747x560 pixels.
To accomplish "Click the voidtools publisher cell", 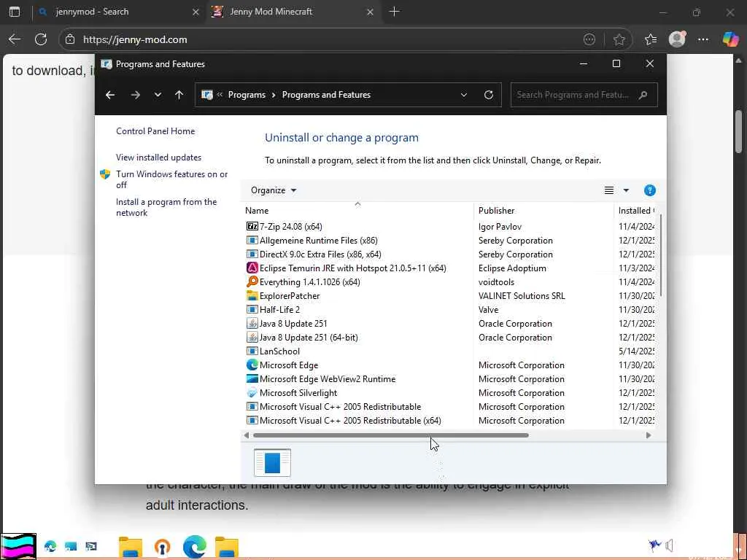I will 496,282.
